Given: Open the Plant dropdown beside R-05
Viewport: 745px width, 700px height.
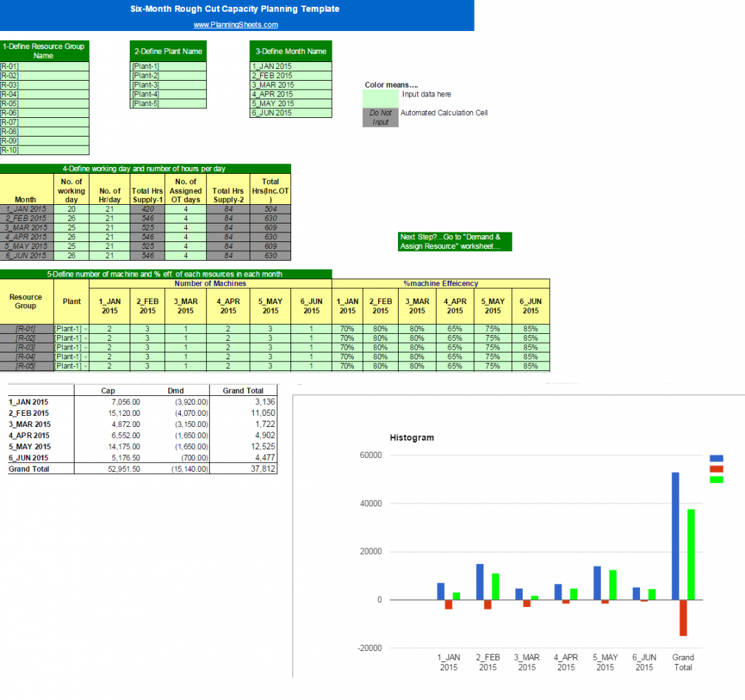Looking at the screenshot, I should click(x=86, y=366).
